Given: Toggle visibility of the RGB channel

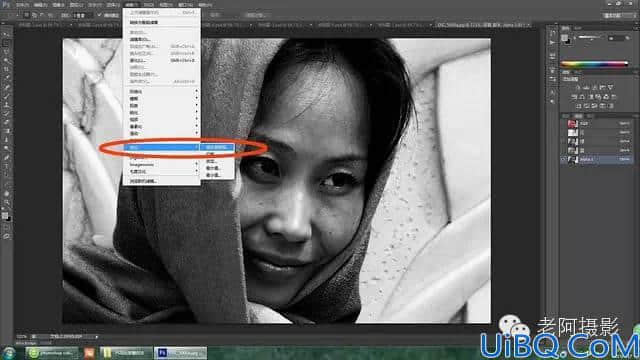Looking at the screenshot, I should tap(564, 123).
